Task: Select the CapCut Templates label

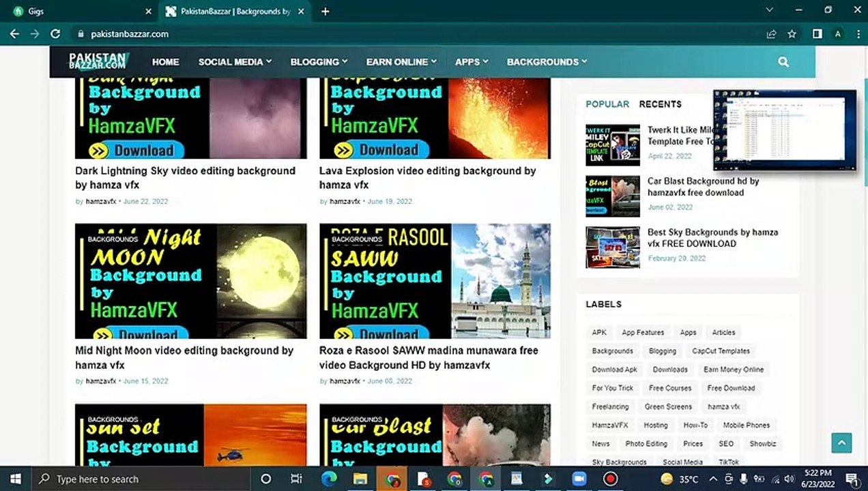Action: tap(721, 351)
